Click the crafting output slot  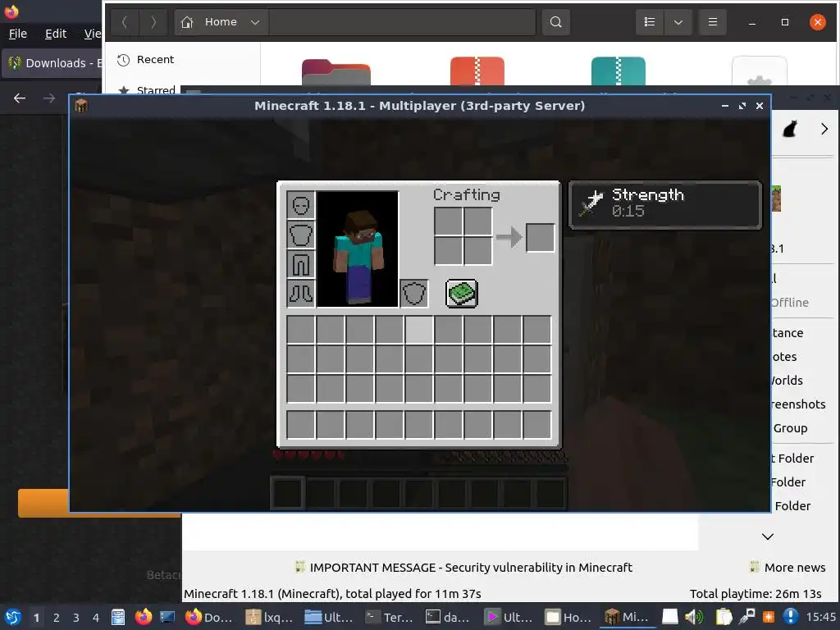[x=540, y=237]
